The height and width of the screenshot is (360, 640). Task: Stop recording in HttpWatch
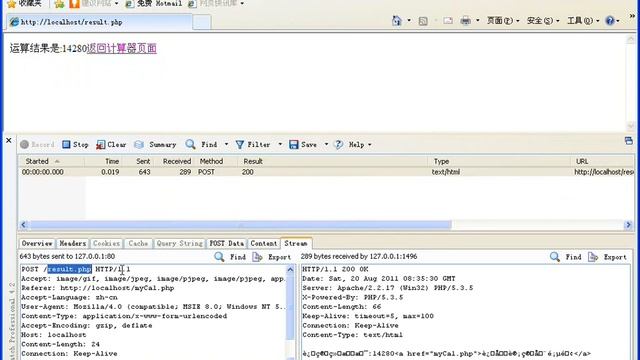[x=75, y=144]
